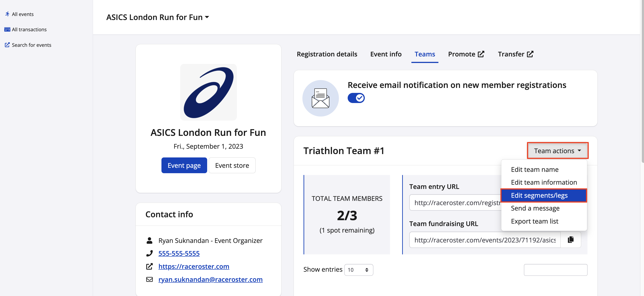Image resolution: width=644 pixels, height=296 pixels.
Task: Click the running figure All events icon
Action: coord(7,14)
